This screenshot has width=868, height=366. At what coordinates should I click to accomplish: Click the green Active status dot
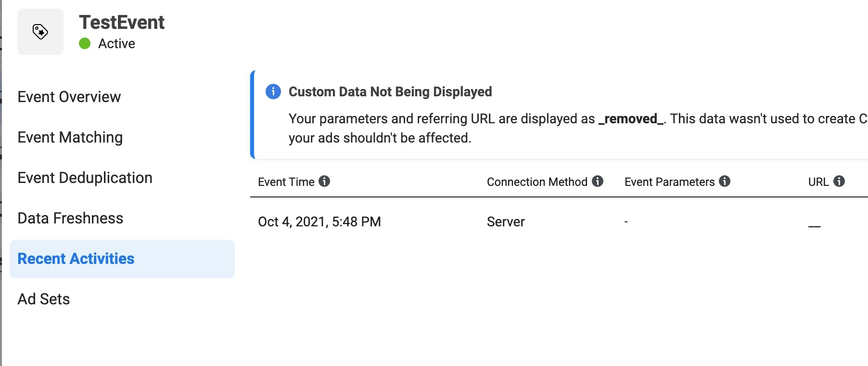(85, 44)
